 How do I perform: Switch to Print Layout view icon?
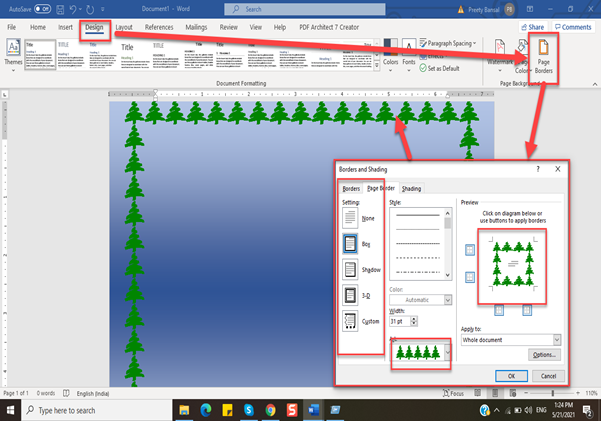click(x=495, y=393)
